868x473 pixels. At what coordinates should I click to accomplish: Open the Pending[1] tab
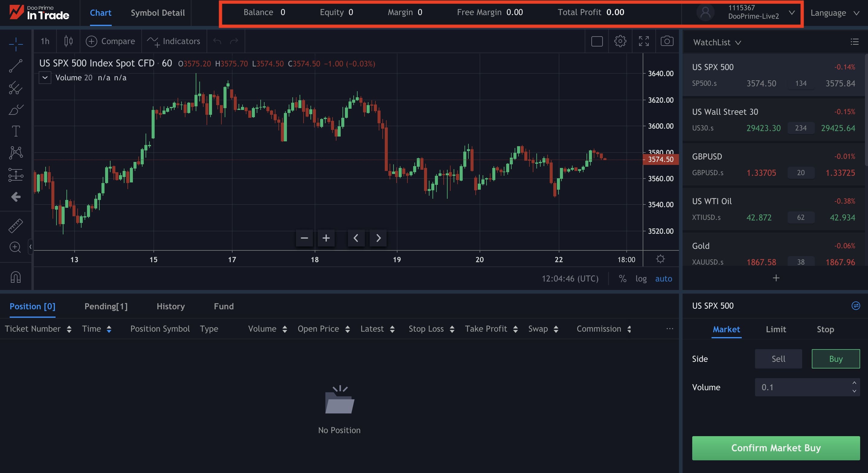click(106, 306)
